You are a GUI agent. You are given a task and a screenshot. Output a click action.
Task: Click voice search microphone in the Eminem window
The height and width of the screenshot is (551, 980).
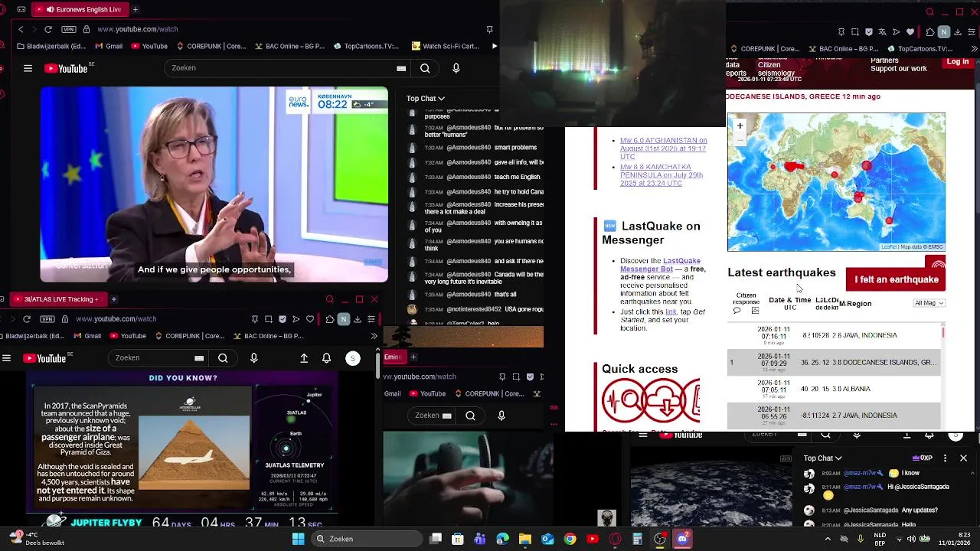(501, 416)
